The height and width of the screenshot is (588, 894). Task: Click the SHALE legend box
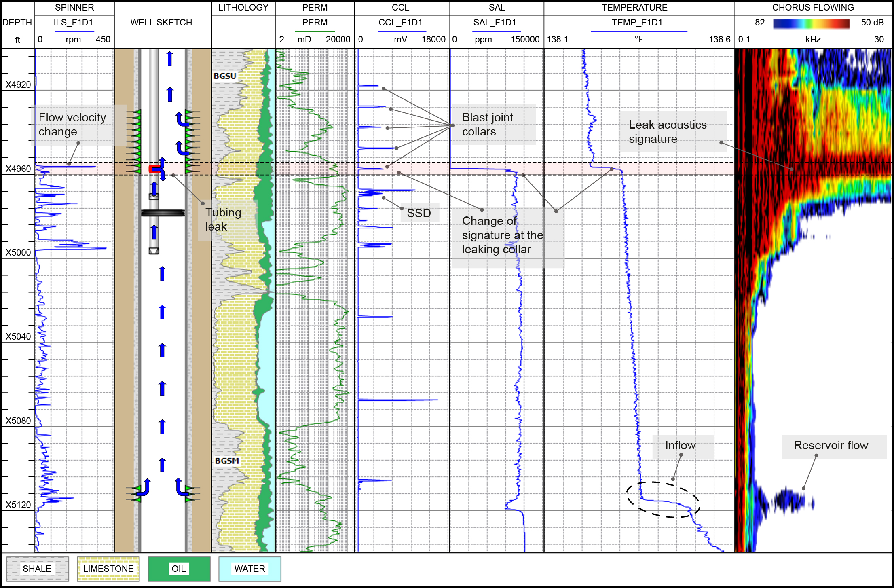[x=37, y=569]
